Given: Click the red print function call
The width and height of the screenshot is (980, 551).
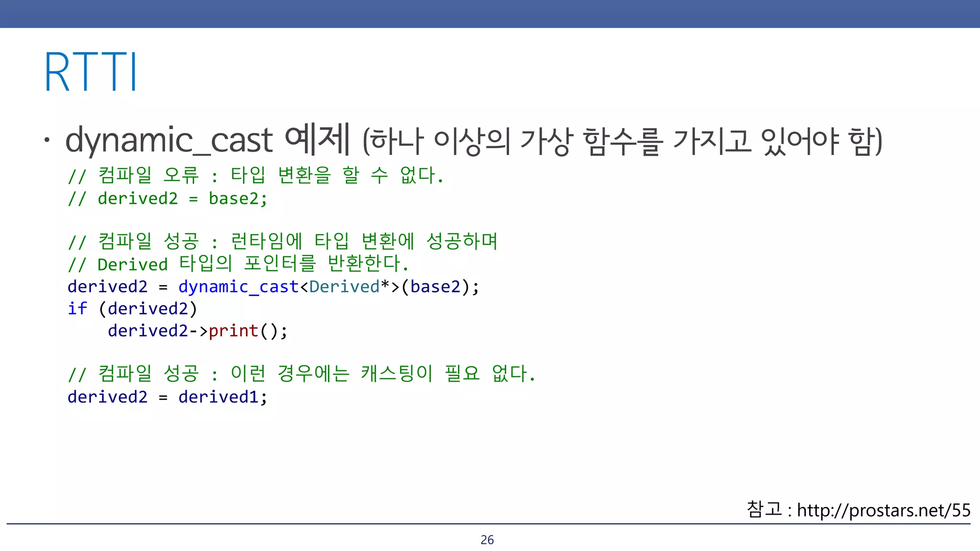Looking at the screenshot, I should (234, 331).
